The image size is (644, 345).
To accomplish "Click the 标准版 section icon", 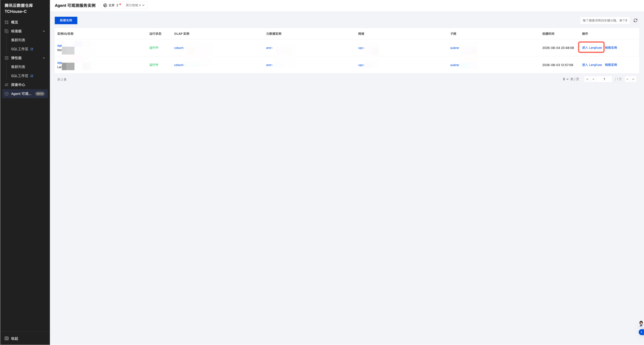I will pyautogui.click(x=7, y=31).
